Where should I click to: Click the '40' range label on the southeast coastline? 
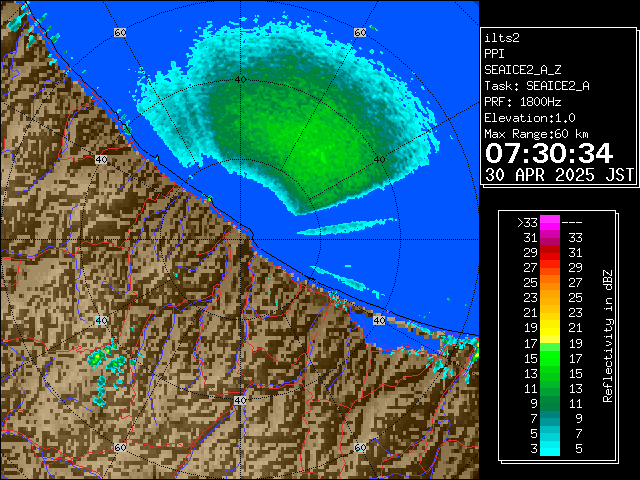coord(380,320)
